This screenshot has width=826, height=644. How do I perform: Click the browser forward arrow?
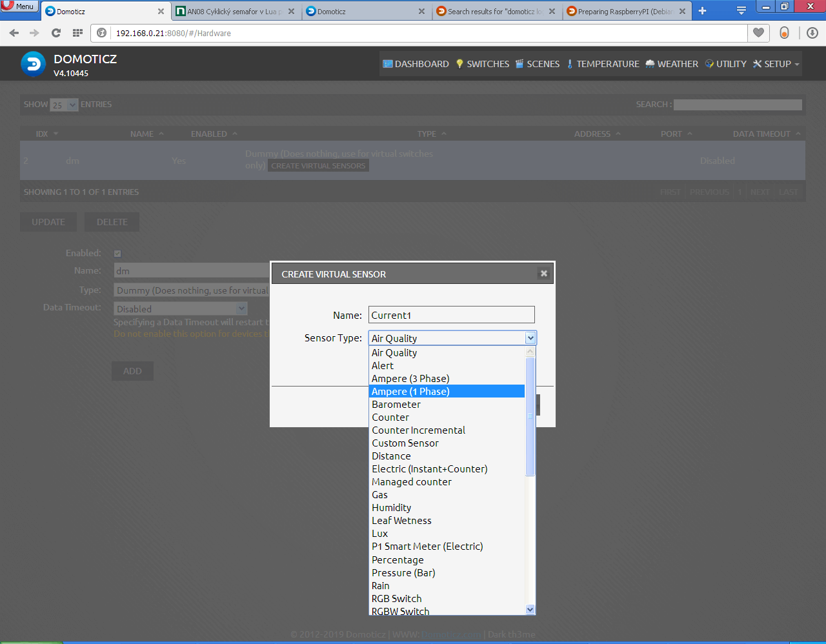(35, 33)
